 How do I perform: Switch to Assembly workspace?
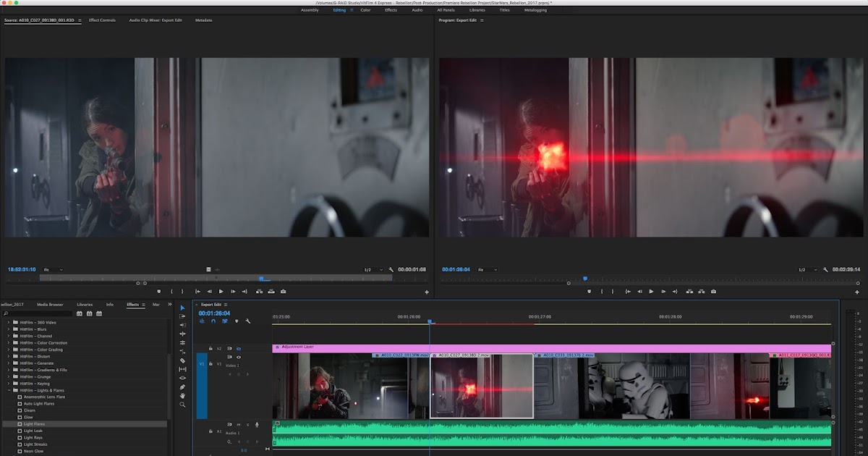[310, 10]
